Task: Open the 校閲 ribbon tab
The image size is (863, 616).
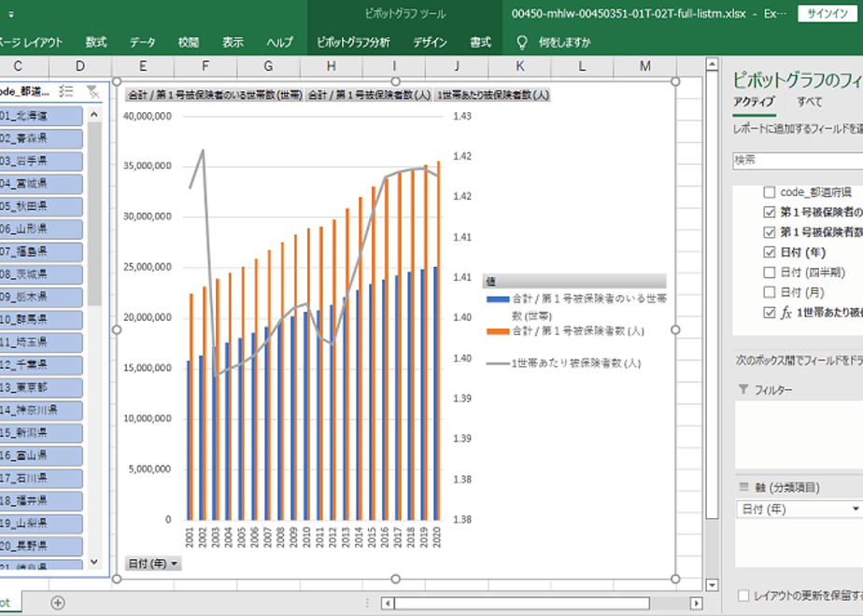Action: pyautogui.click(x=189, y=42)
